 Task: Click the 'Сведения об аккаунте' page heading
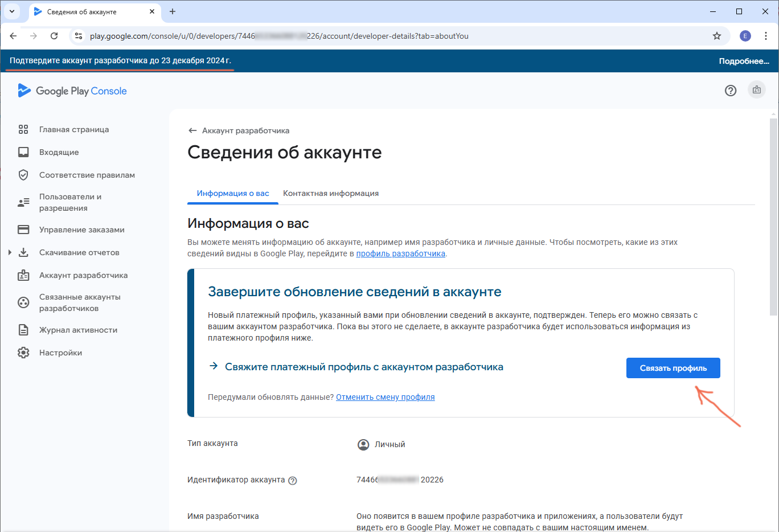click(x=285, y=152)
